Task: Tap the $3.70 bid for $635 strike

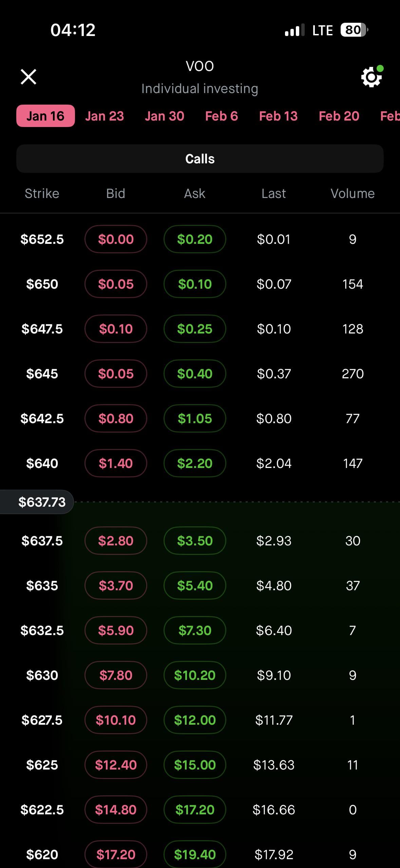Action: (x=116, y=585)
